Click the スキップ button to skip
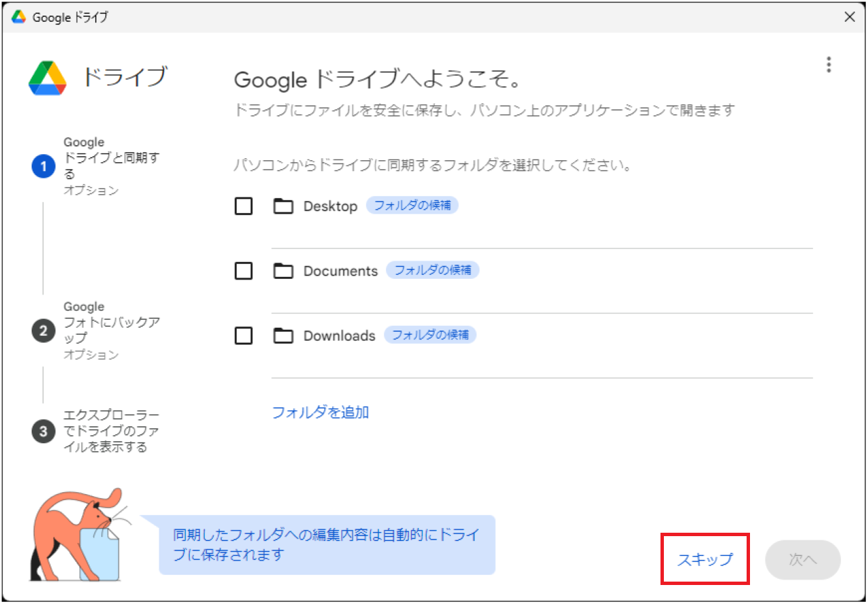Screen dimensions: 868x604 705,559
